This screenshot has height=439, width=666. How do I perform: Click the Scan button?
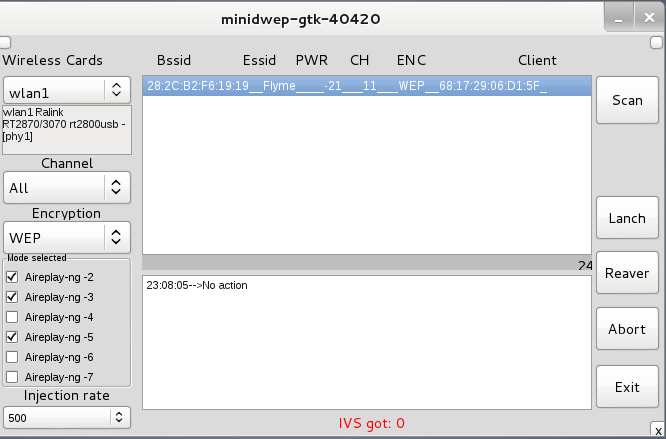coord(627,100)
